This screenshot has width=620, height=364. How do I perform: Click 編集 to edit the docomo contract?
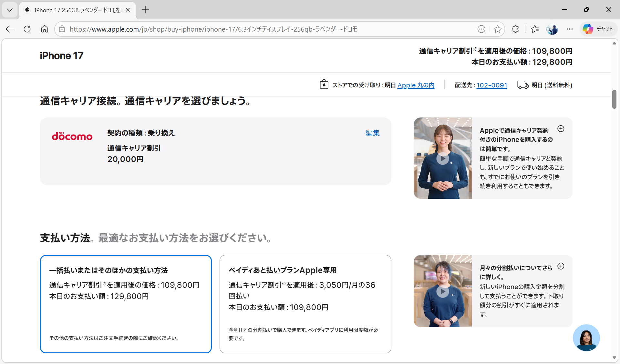point(372,133)
